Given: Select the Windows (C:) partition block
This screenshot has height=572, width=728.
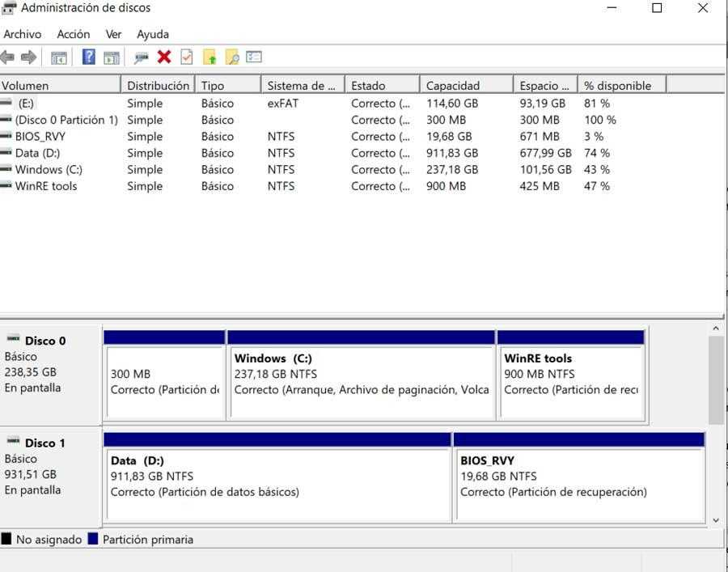Looking at the screenshot, I should 361,380.
